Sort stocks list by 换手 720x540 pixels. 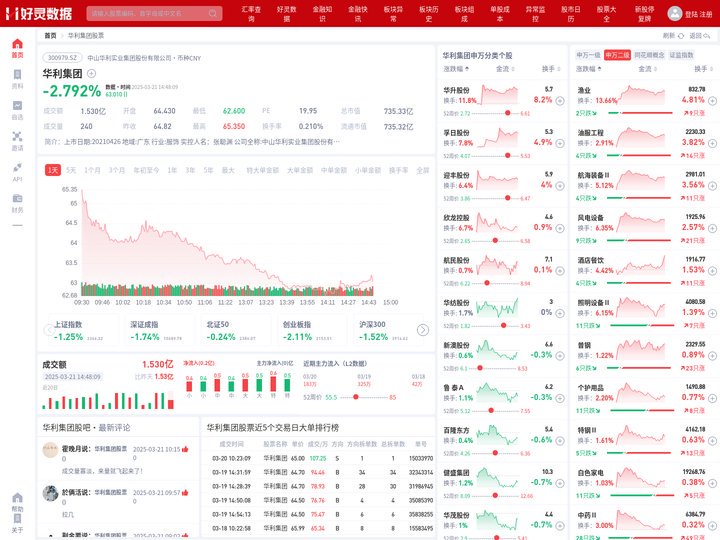(x=551, y=69)
